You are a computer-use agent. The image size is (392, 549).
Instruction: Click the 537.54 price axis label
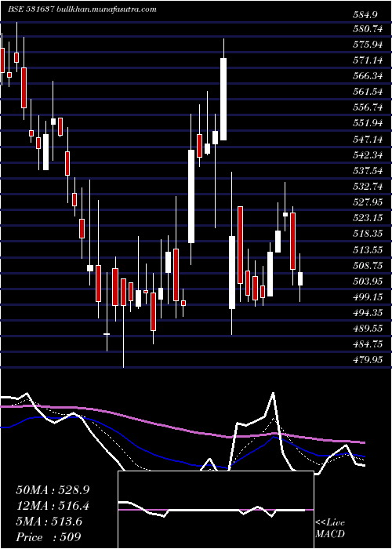pyautogui.click(x=368, y=171)
